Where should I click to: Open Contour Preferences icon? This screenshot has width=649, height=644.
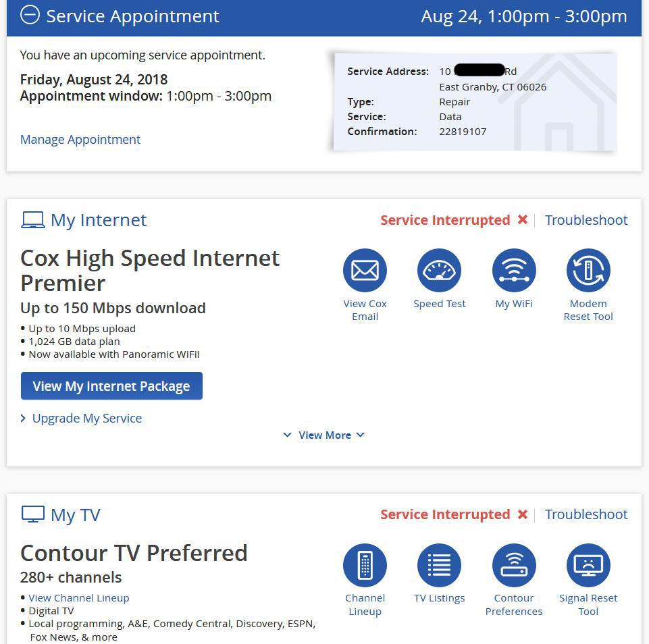tap(514, 565)
